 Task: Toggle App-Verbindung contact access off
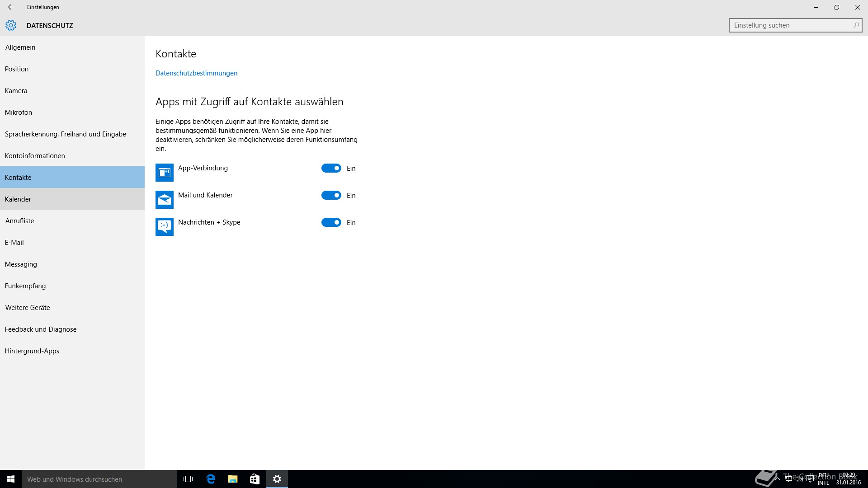(331, 168)
